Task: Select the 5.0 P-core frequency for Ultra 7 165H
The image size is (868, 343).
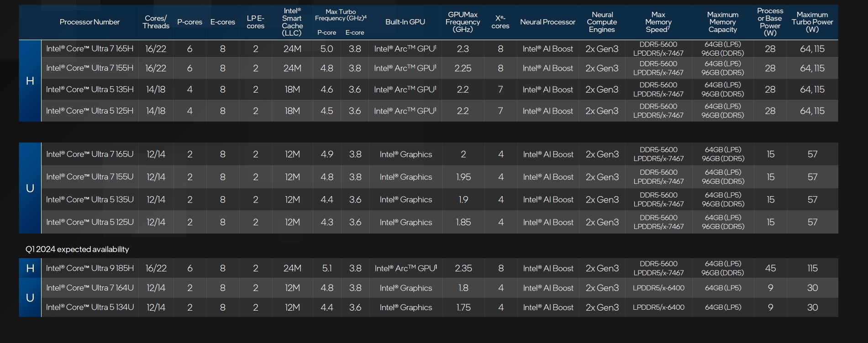Action: click(x=326, y=49)
